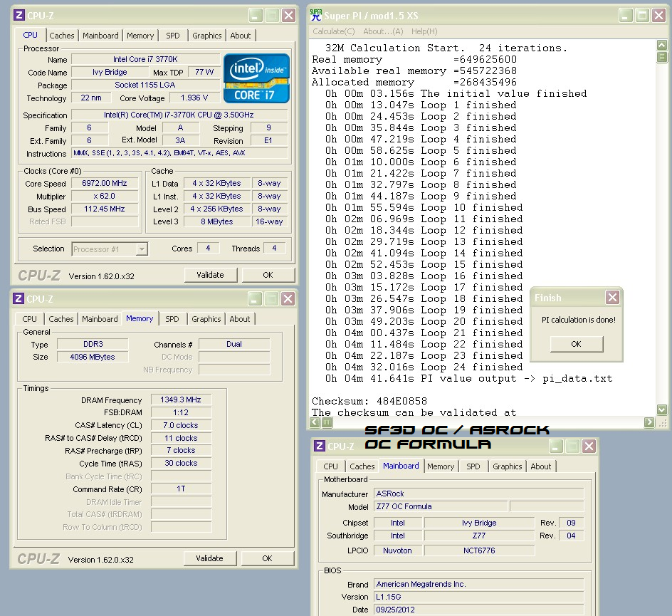Click the LPCIO chip value NCT6776
This screenshot has height=616, width=672.
(x=479, y=550)
